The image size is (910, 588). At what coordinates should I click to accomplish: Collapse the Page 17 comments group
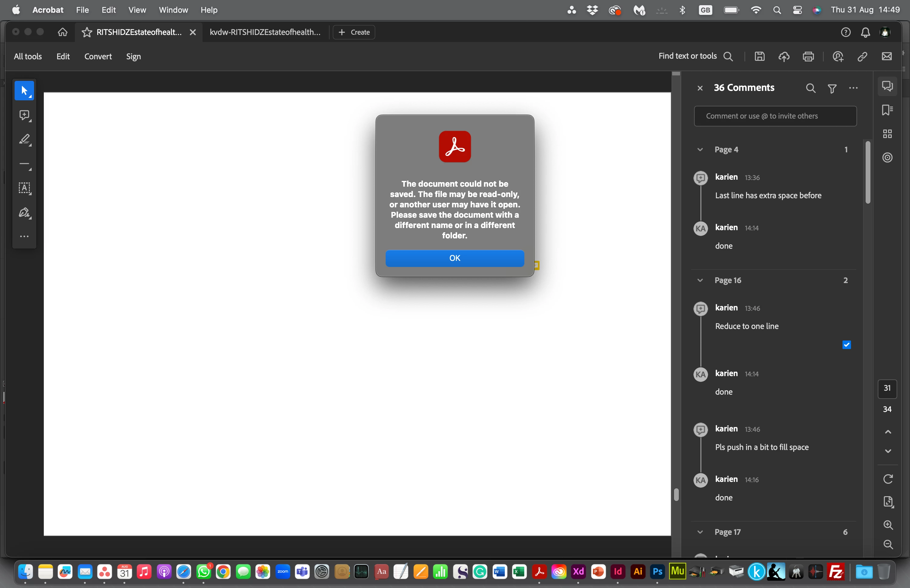click(700, 532)
